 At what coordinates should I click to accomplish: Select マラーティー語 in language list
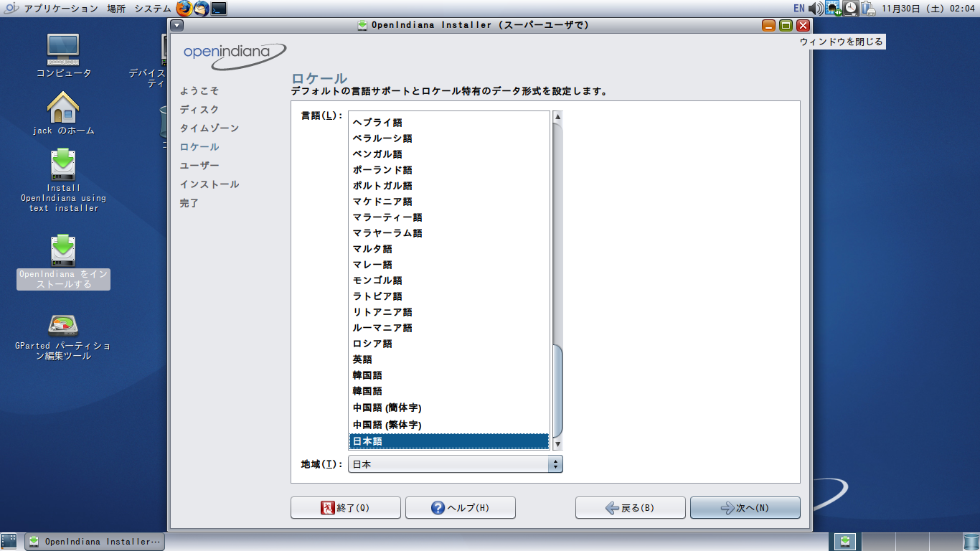(x=449, y=217)
